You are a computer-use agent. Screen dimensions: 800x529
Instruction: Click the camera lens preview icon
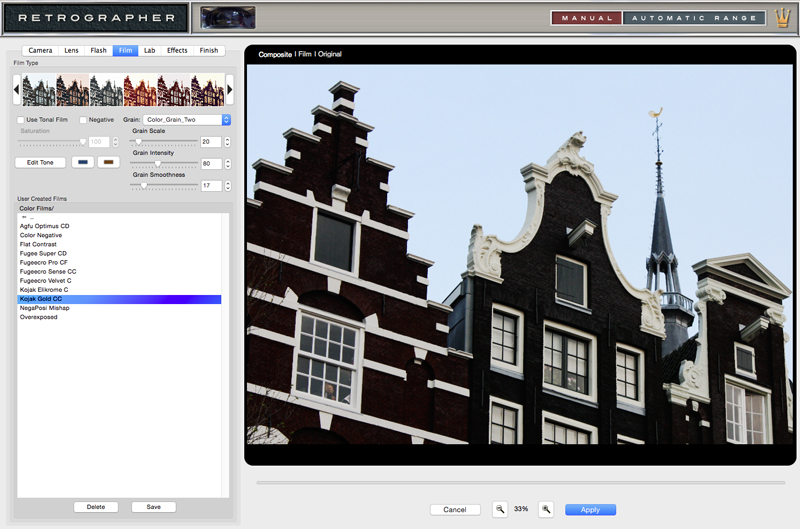tap(228, 17)
